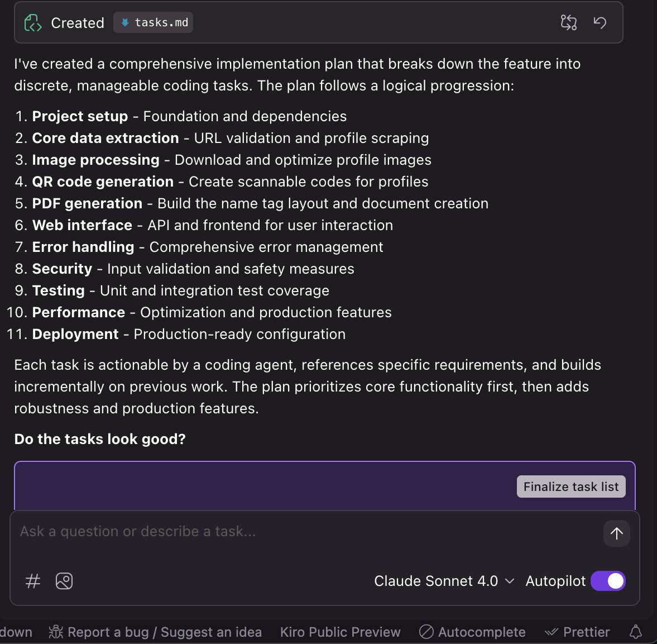Viewport: 657px width, 644px height.
Task: Click the hash context icon
Action: pyautogui.click(x=33, y=581)
